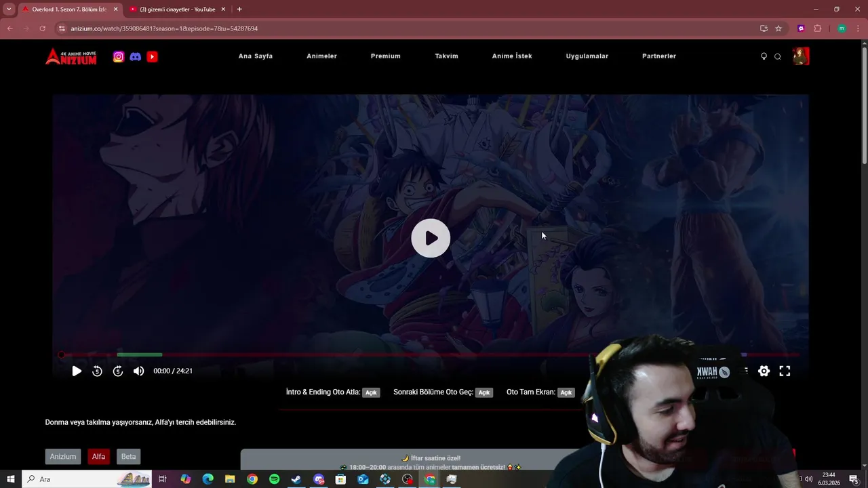This screenshot has width=868, height=488.
Task: Play video with the large center button
Action: [x=431, y=238]
